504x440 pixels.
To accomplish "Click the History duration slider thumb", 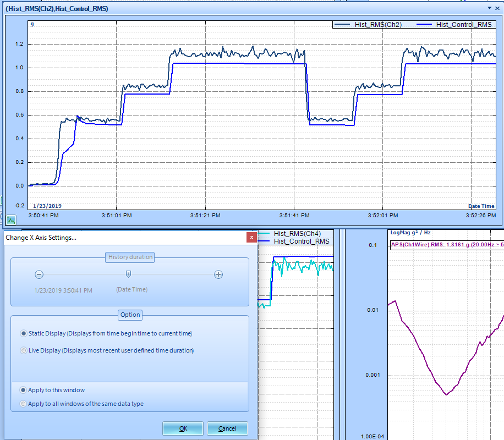I will 128,274.
